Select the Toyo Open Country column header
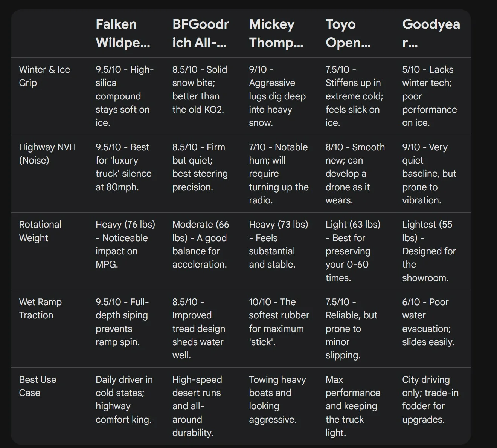The image size is (497, 448). point(348,33)
